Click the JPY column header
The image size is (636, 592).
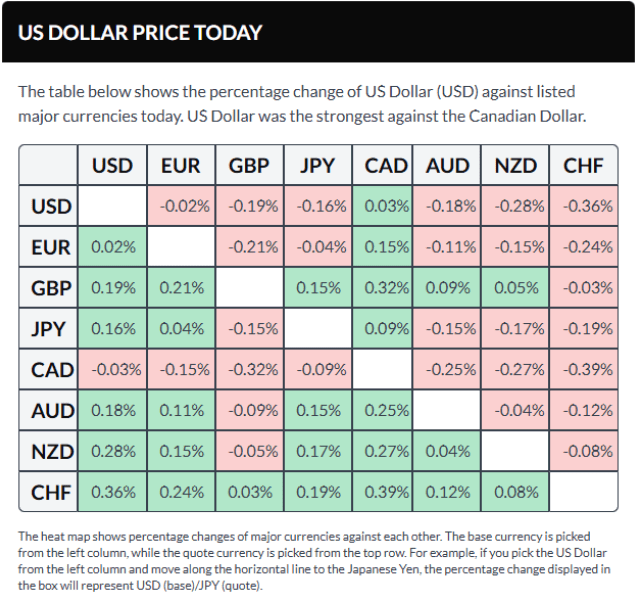pyautogui.click(x=317, y=166)
